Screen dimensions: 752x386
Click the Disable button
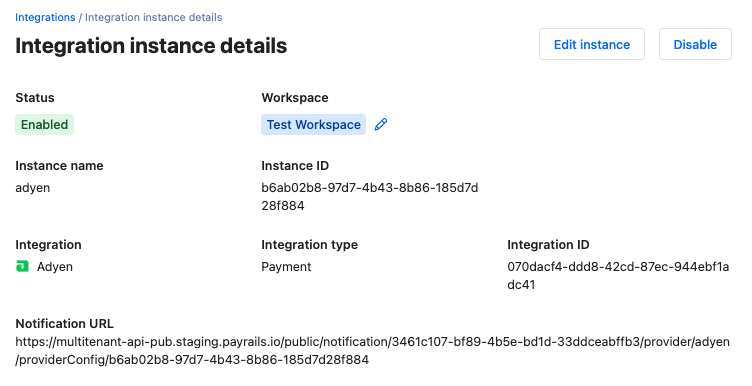coord(695,44)
